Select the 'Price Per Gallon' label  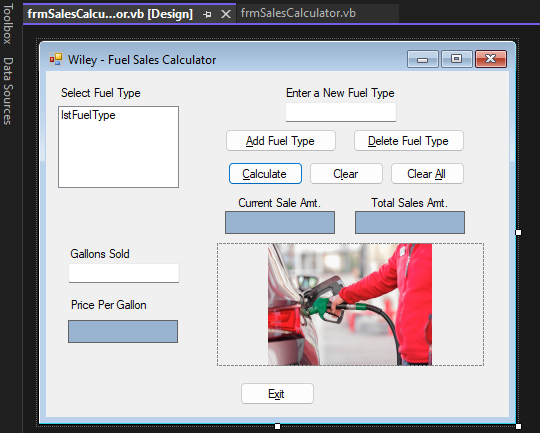tap(108, 305)
